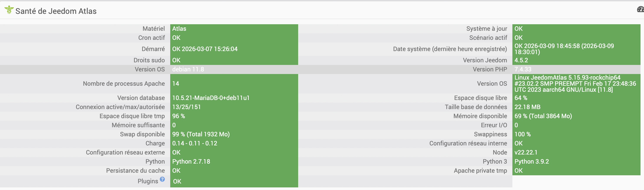Click the MariaDB database version value
This screenshot has height=190, width=644.
pos(211,98)
